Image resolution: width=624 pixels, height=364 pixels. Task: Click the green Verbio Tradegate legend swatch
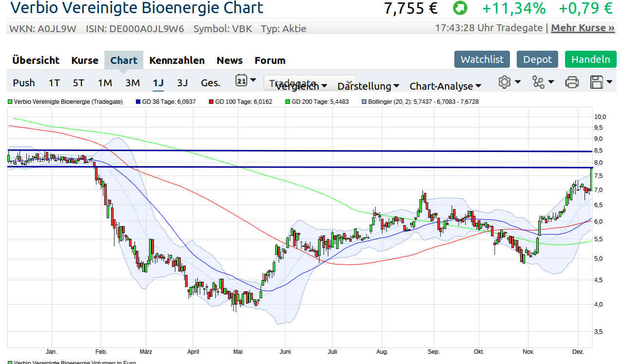(x=10, y=102)
